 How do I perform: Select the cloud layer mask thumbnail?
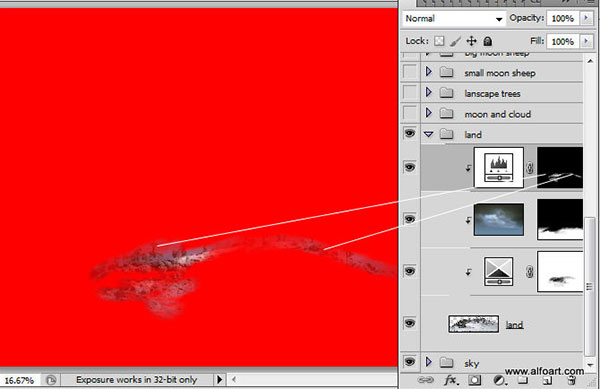coord(560,220)
